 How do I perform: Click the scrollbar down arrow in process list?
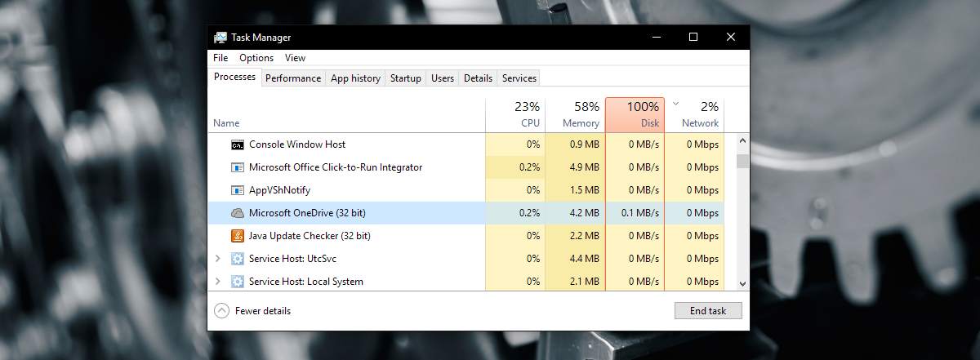[x=742, y=282]
